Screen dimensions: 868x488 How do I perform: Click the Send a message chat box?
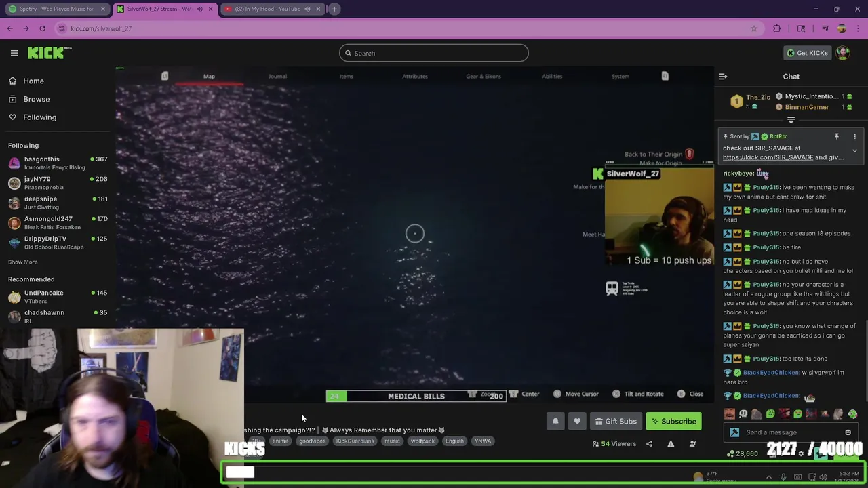tap(791, 432)
